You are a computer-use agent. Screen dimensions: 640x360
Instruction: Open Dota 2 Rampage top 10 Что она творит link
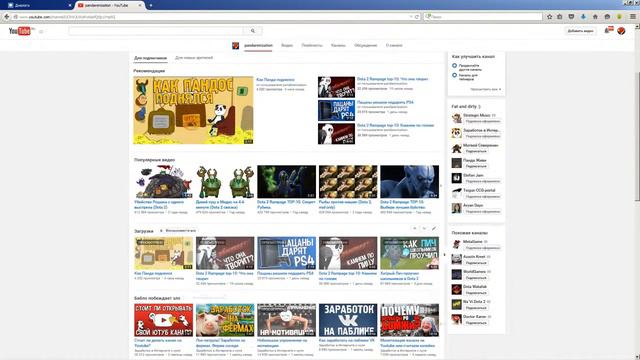tap(392, 79)
